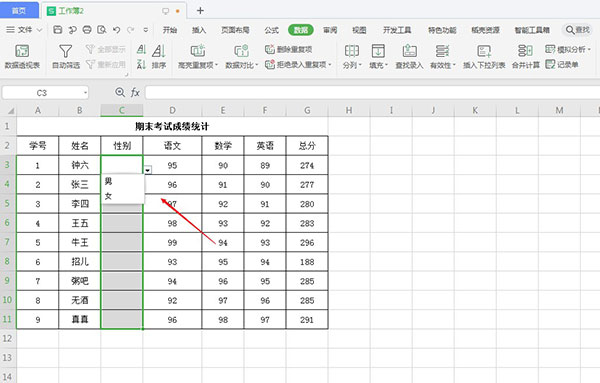Click the redo arrow icon

click(131, 30)
